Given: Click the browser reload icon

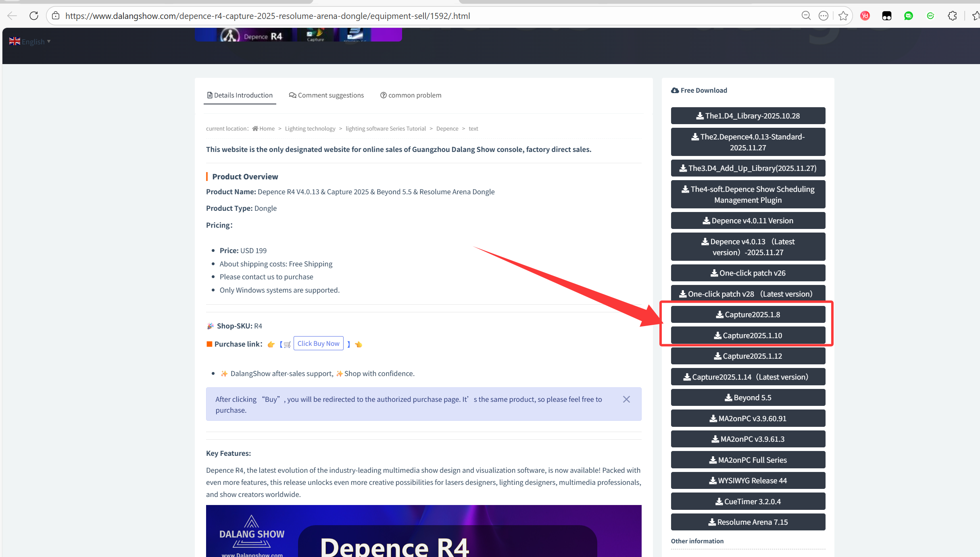Looking at the screenshot, I should [34, 16].
